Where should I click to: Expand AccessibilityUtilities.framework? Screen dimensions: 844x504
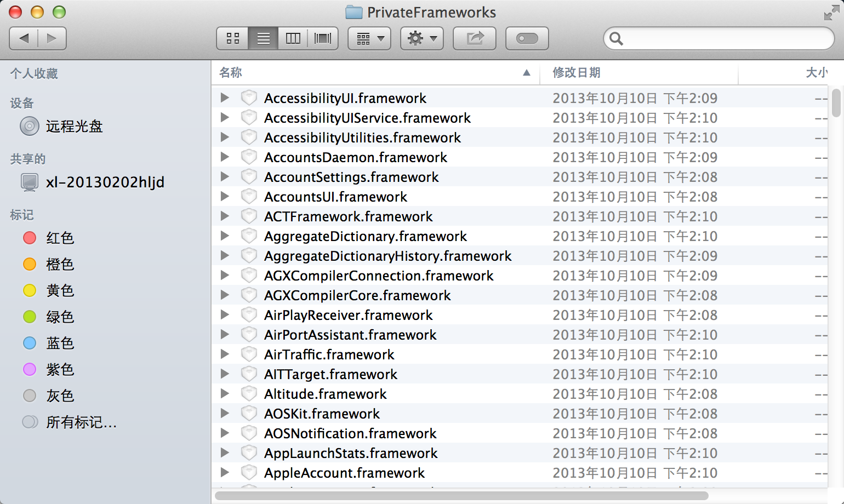225,137
